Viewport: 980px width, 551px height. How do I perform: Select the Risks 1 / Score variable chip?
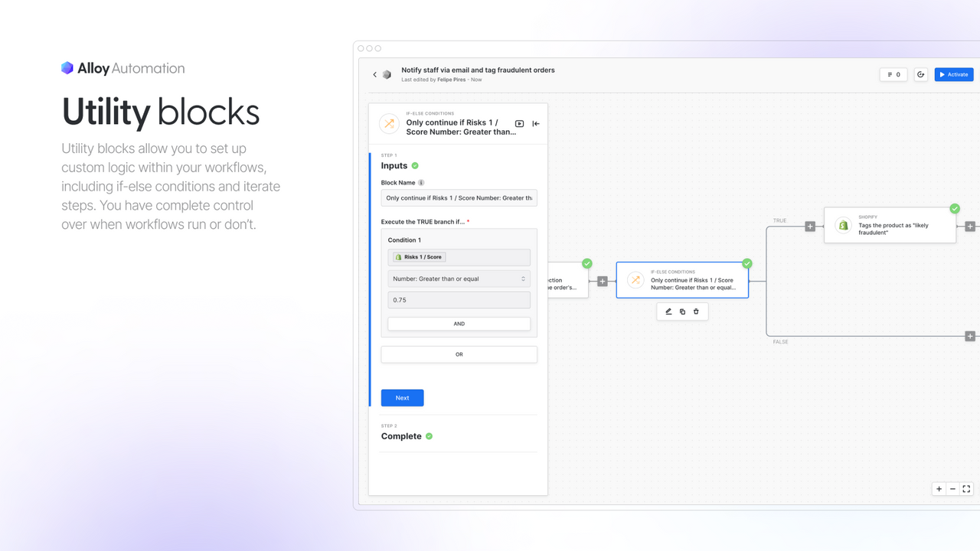pyautogui.click(x=419, y=257)
